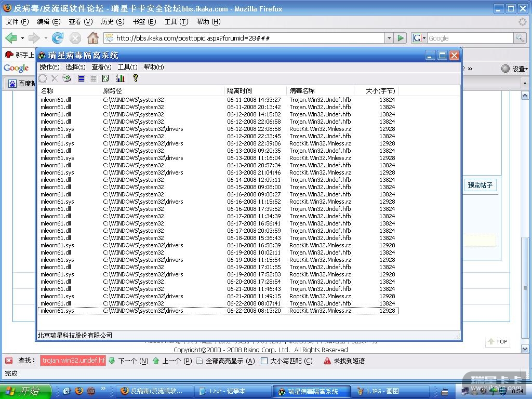Switch to 1.txt - 记事本 taskbar button
This screenshot has height=399, width=532.
click(x=233, y=391)
